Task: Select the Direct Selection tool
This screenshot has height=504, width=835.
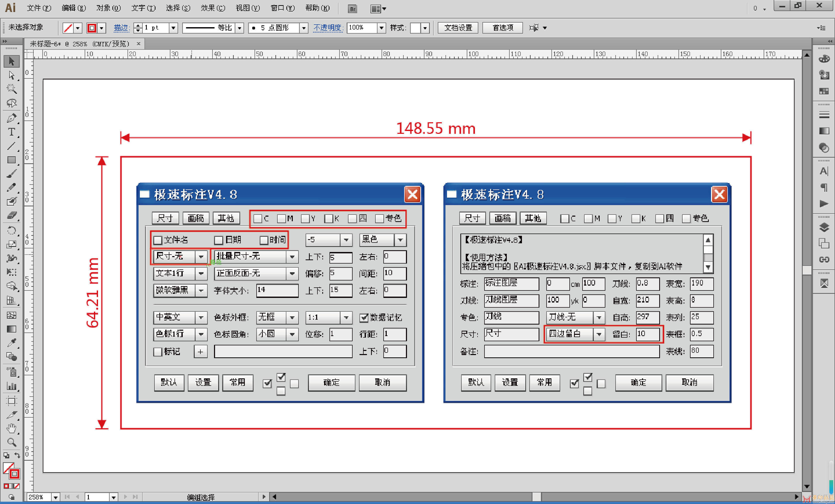Action: click(12, 75)
